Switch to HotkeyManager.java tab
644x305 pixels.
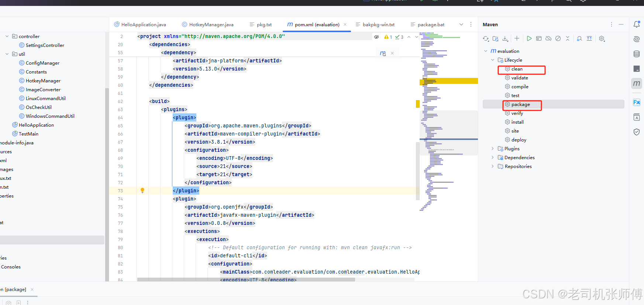[x=208, y=25]
